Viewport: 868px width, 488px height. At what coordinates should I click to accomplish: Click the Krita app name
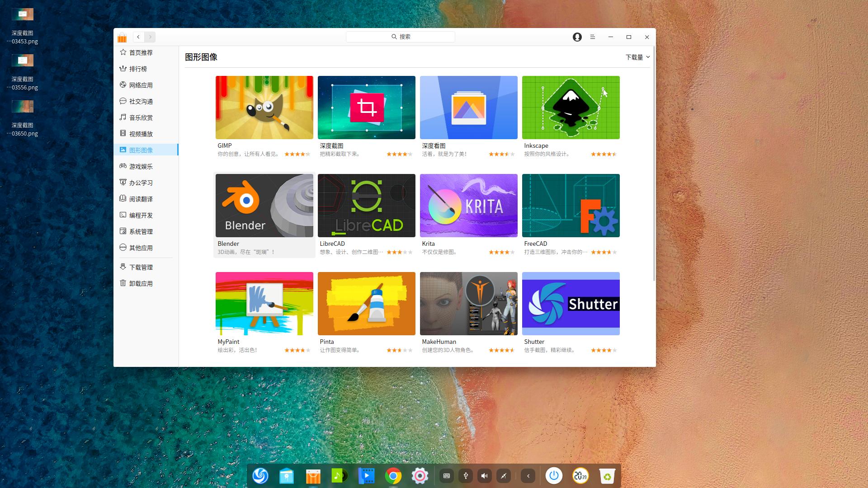[x=428, y=244]
